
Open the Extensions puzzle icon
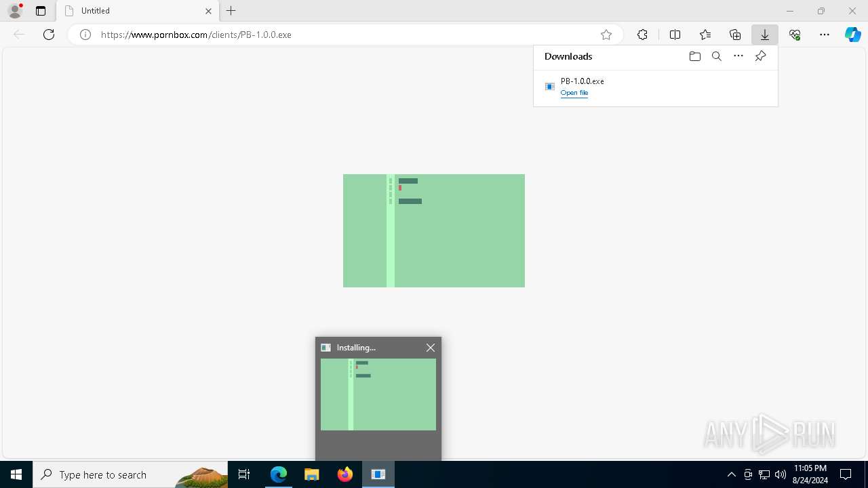click(642, 35)
